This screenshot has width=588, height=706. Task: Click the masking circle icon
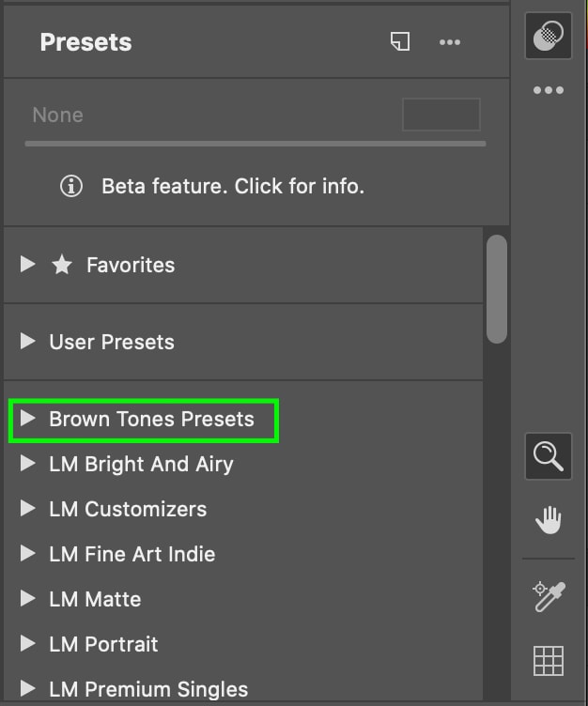click(x=549, y=36)
